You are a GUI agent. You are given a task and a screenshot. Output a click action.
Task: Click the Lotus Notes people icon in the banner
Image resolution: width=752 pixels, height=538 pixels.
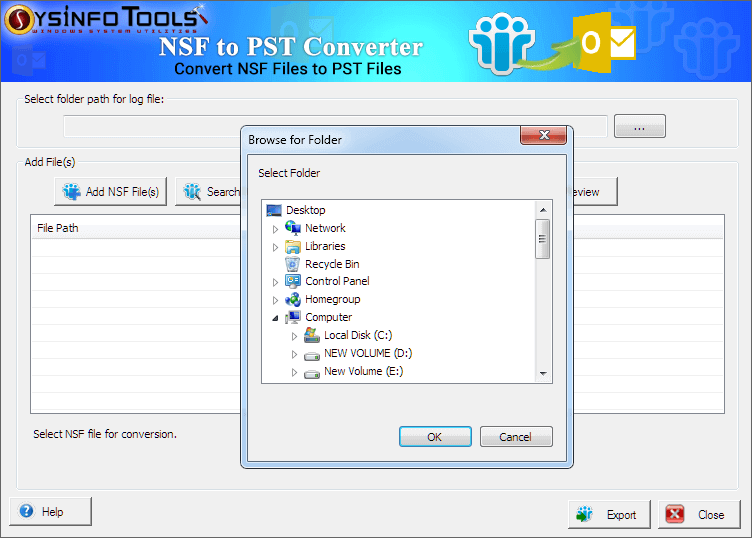pos(502,44)
